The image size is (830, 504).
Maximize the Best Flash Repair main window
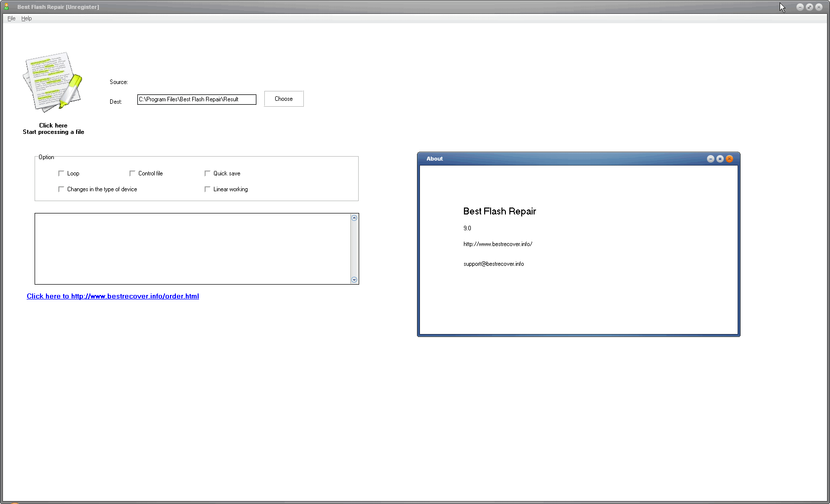809,7
